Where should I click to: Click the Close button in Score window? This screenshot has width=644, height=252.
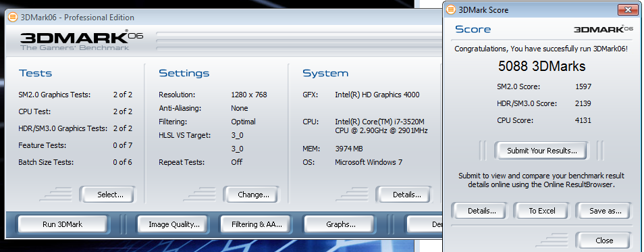pyautogui.click(x=603, y=241)
